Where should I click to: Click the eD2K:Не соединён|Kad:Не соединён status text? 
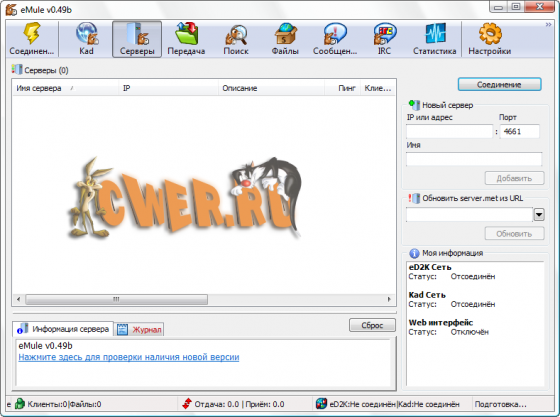tap(394, 404)
